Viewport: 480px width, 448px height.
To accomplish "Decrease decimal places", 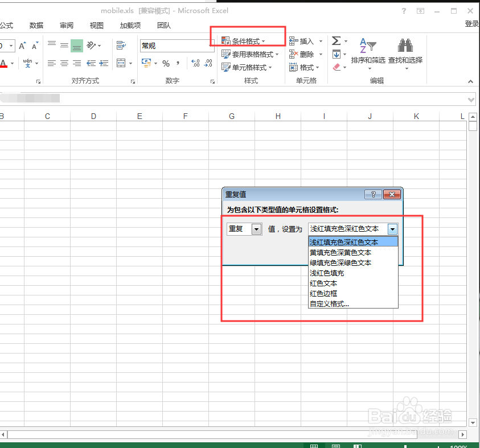I will coord(208,63).
